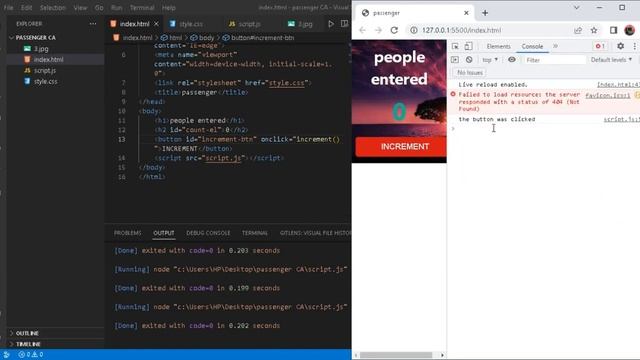Open the Edit menu in VS Code
The height and width of the screenshot is (360, 640).
(x=27, y=7)
